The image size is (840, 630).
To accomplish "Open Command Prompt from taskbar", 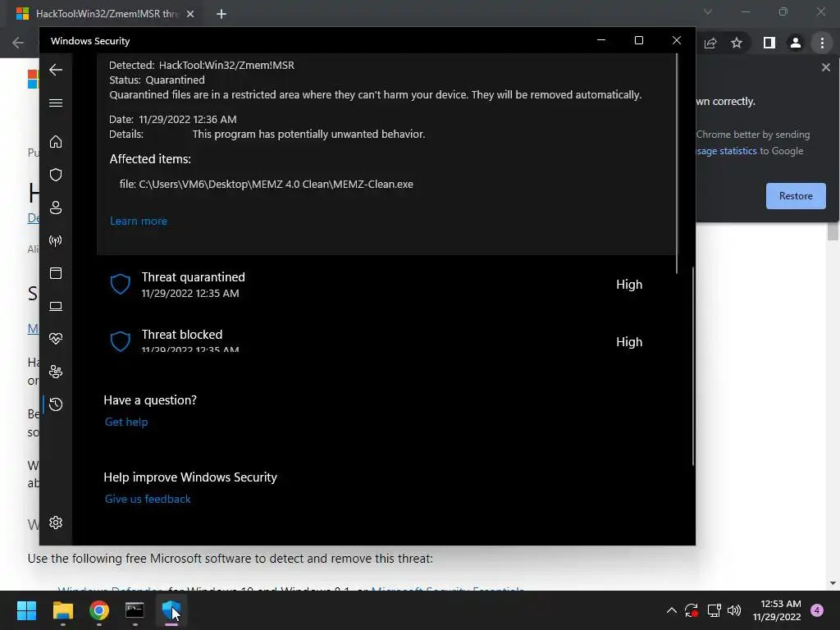I will tap(135, 610).
